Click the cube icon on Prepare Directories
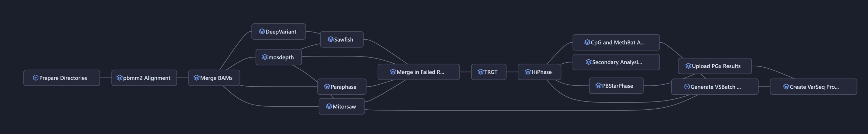This screenshot has height=134, width=868. (36, 78)
